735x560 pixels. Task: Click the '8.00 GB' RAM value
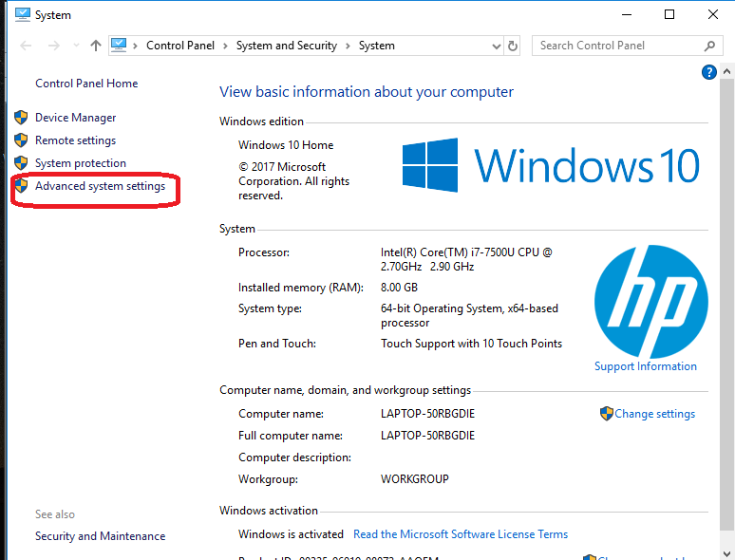[399, 288]
